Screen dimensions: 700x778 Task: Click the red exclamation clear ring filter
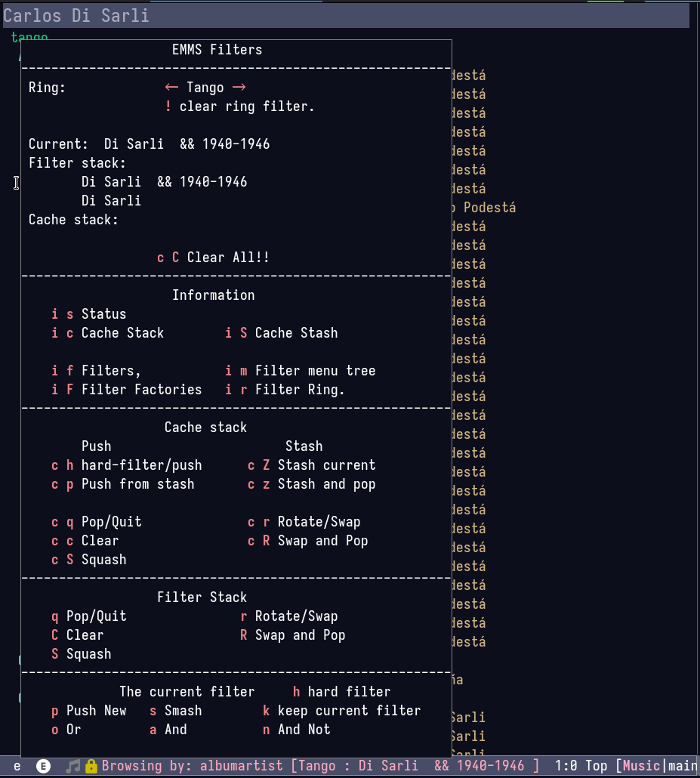(168, 107)
